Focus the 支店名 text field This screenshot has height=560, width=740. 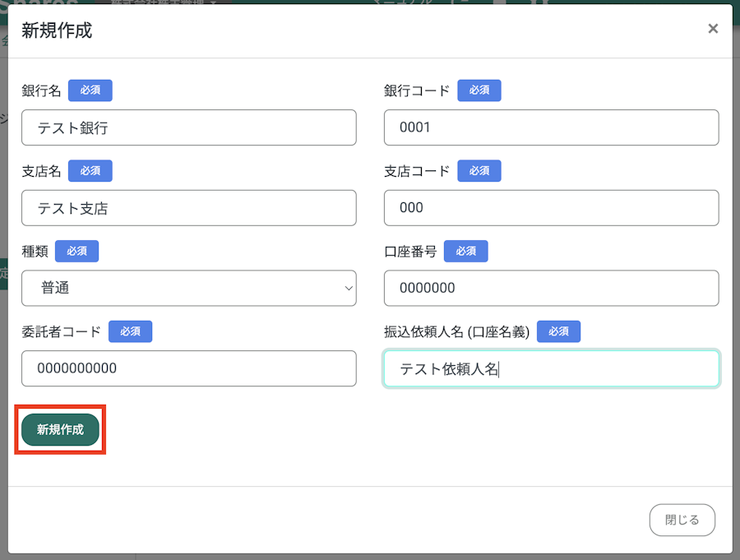tap(189, 208)
